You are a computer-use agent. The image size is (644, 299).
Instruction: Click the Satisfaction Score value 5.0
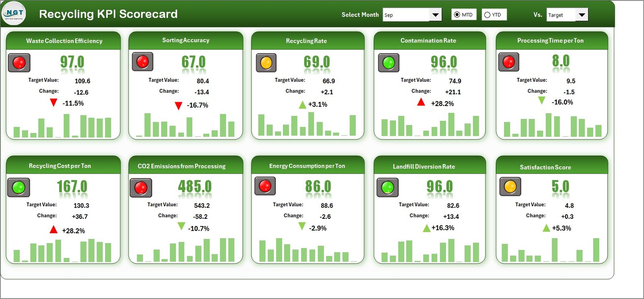coord(560,187)
